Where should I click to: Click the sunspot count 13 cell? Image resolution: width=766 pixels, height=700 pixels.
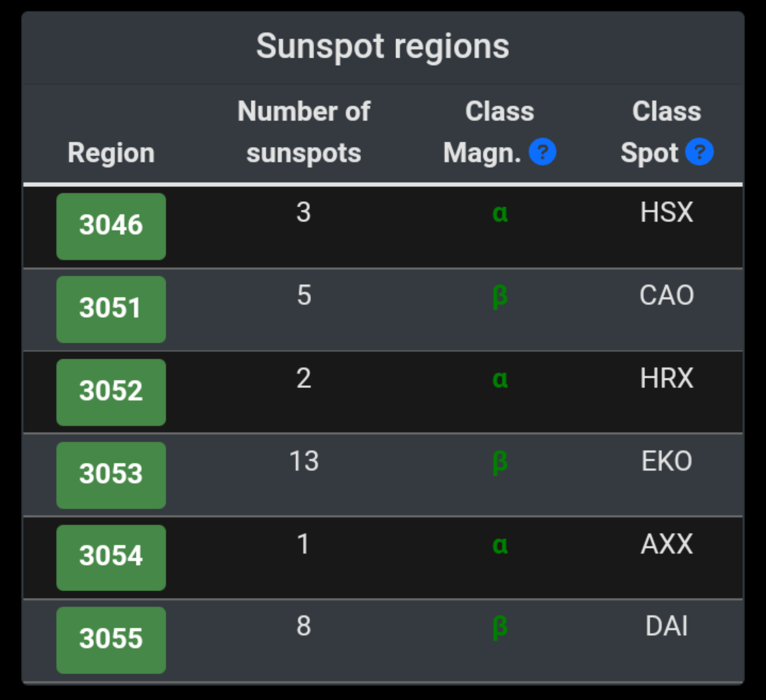304,461
